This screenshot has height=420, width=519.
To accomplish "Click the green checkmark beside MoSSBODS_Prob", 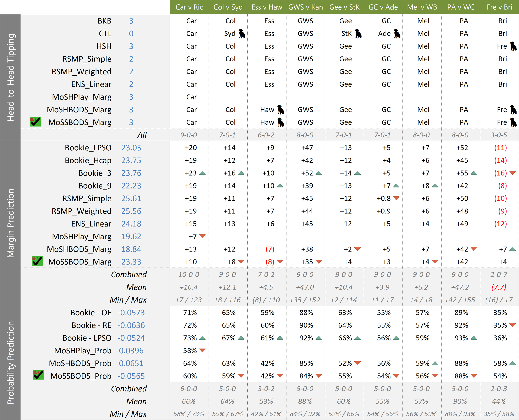I will point(38,375).
